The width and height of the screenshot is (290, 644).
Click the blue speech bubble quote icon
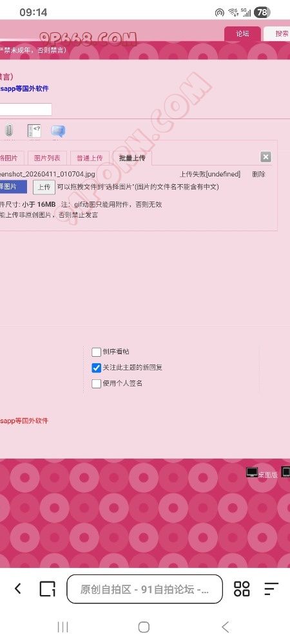tap(58, 131)
